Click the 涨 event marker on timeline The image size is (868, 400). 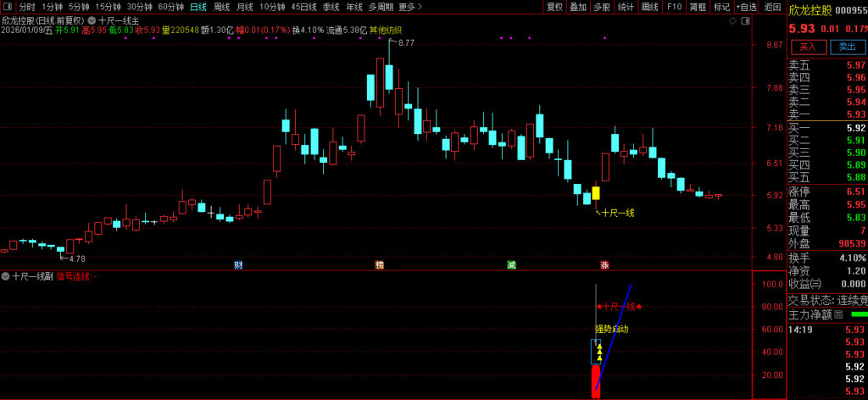pyautogui.click(x=604, y=265)
